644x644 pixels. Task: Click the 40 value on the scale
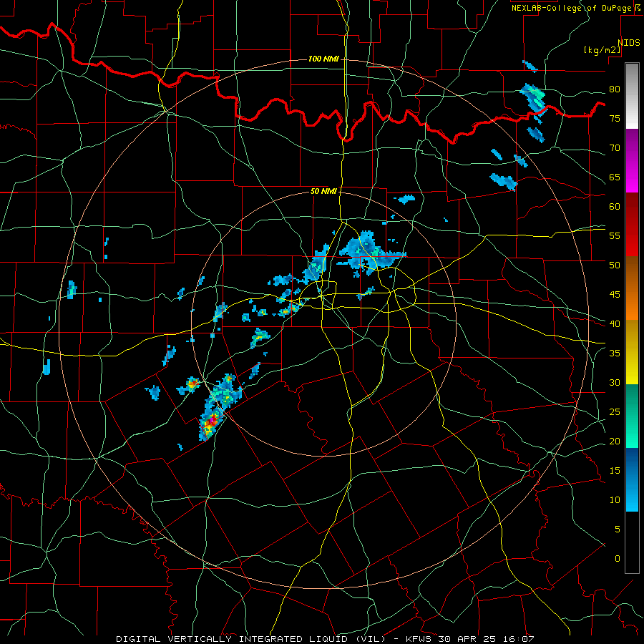click(x=615, y=323)
